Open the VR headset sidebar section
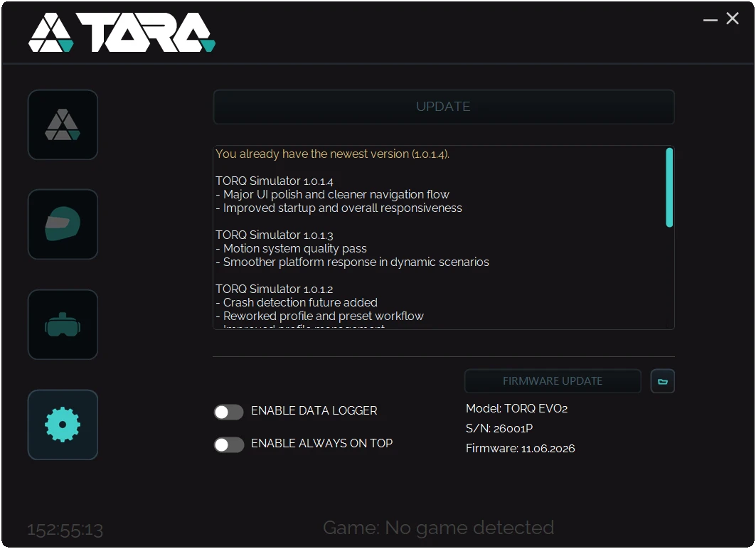Screen dimensions: 756x549 63,324
